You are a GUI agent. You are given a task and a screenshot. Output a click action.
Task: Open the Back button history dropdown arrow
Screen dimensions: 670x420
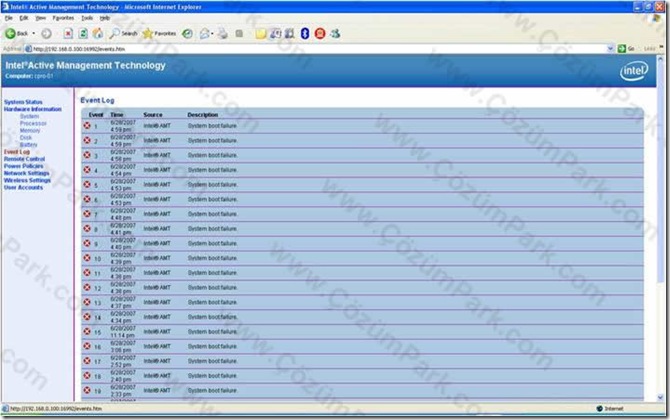click(x=34, y=33)
